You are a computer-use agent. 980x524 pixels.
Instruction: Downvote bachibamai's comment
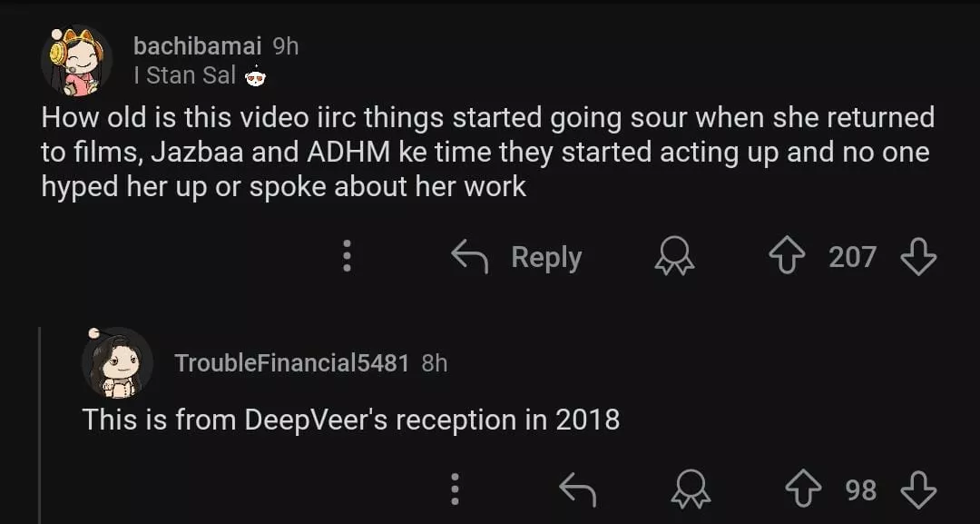pos(917,257)
